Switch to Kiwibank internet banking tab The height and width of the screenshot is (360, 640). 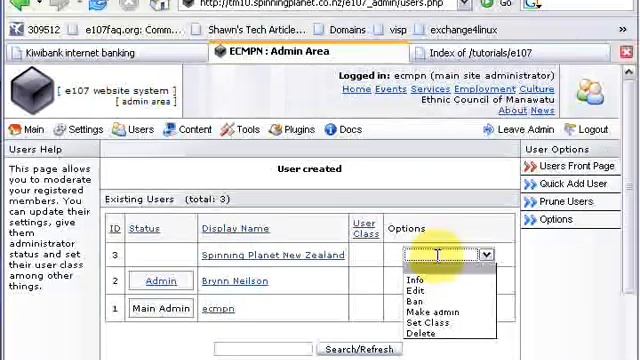tap(107, 53)
